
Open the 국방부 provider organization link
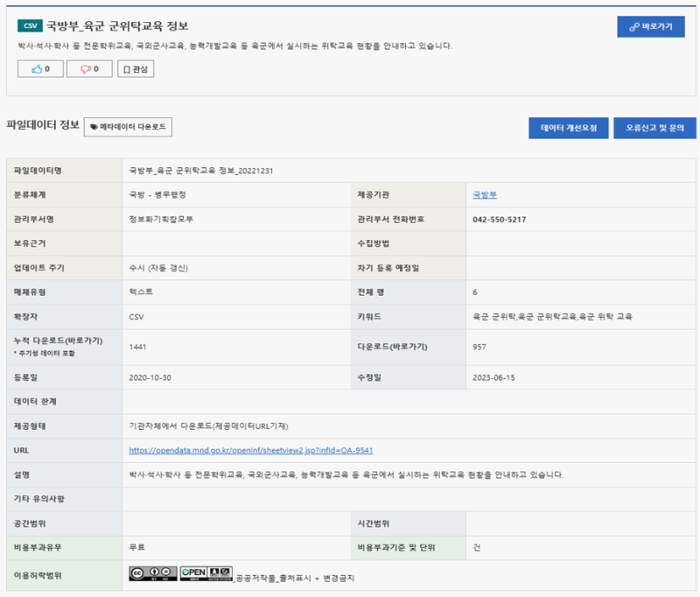[485, 194]
